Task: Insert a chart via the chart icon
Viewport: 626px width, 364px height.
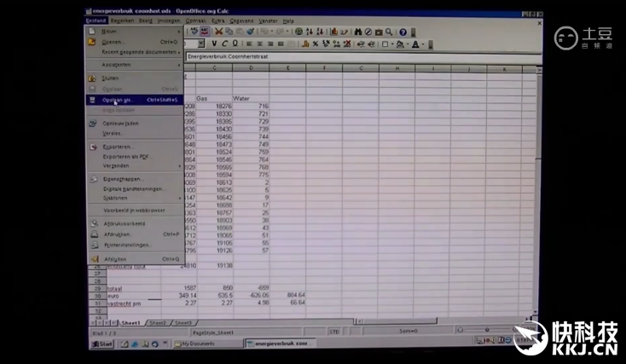Action: tap(334, 32)
